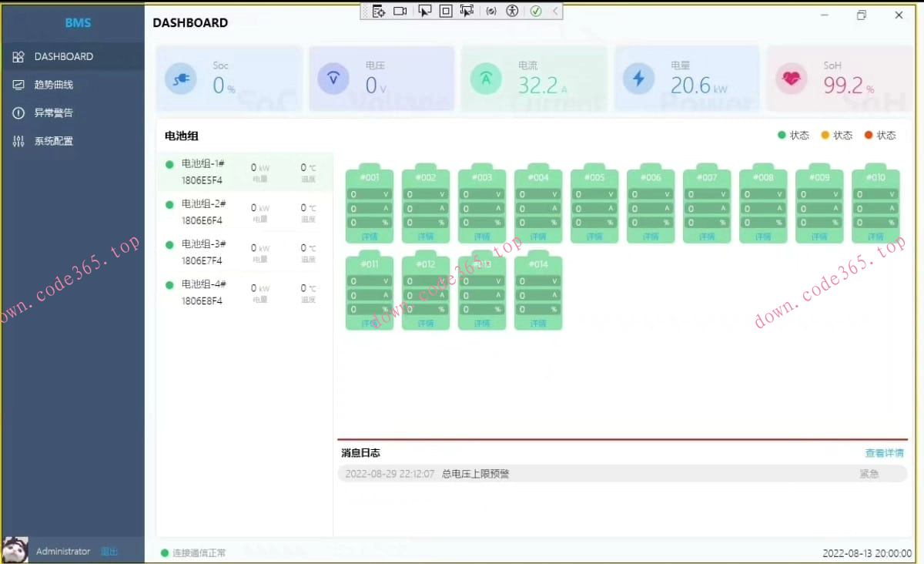
Task: Click the accessibility scan icon
Action: click(x=513, y=11)
